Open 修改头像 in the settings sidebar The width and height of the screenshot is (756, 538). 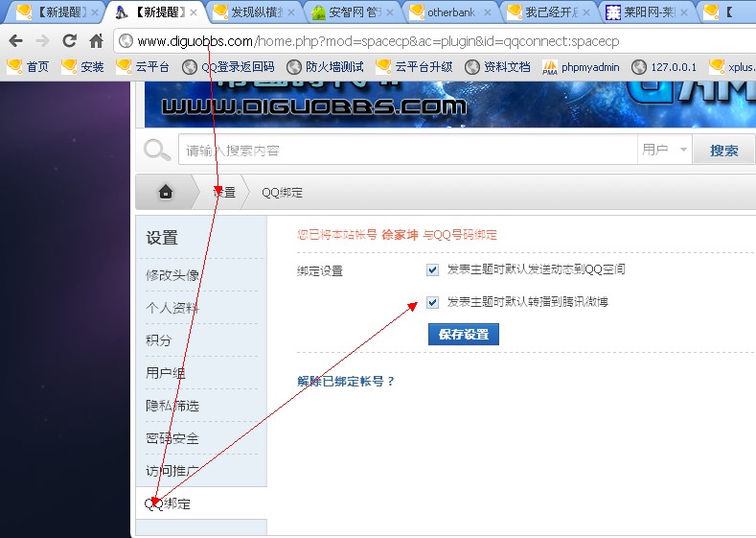pos(172,274)
